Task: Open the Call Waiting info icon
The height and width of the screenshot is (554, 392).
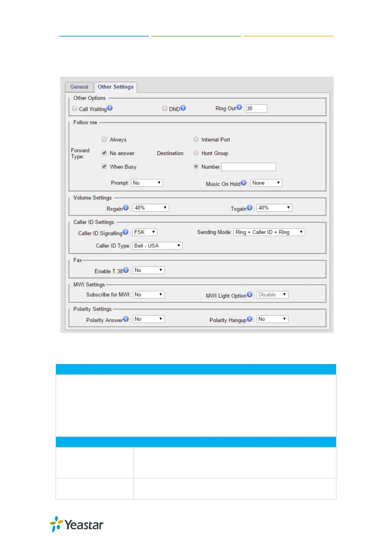Action: tap(110, 108)
